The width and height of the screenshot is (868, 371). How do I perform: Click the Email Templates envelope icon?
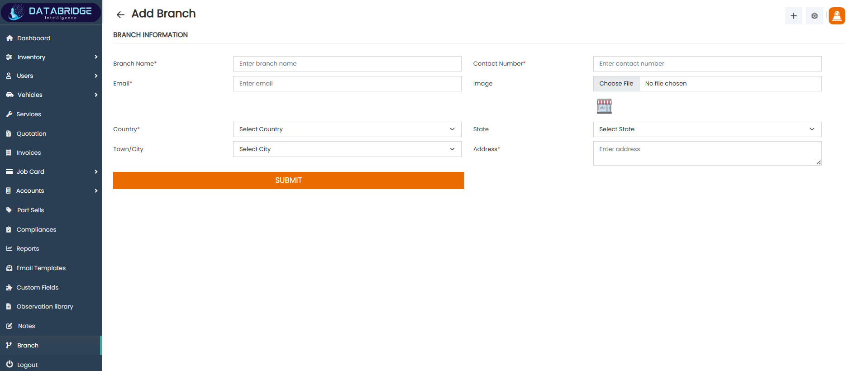point(9,268)
